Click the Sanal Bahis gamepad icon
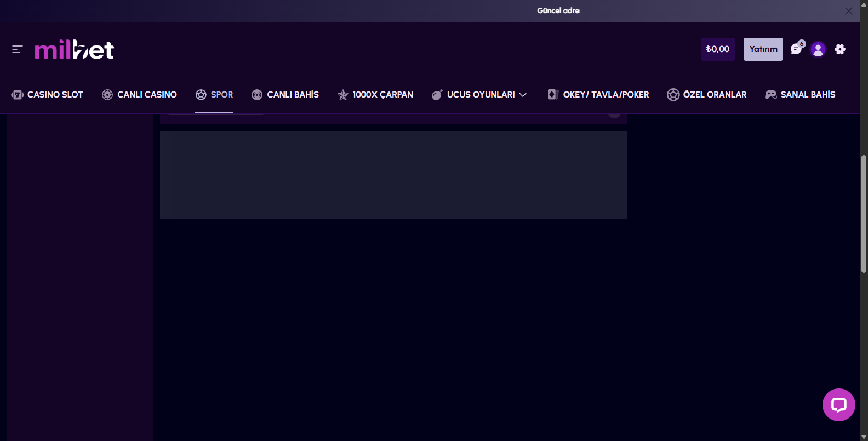The height and width of the screenshot is (441, 868). click(x=771, y=95)
